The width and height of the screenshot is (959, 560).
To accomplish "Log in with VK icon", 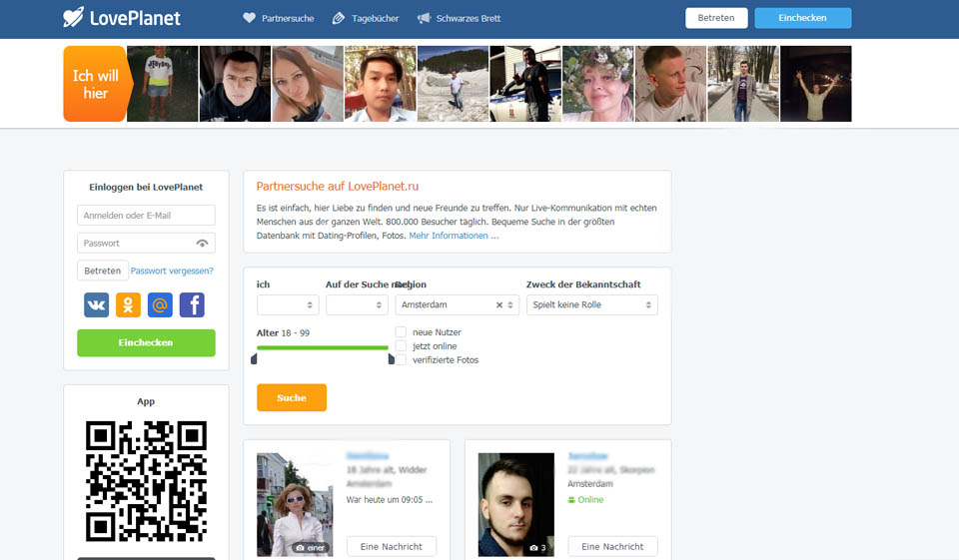I will [96, 305].
